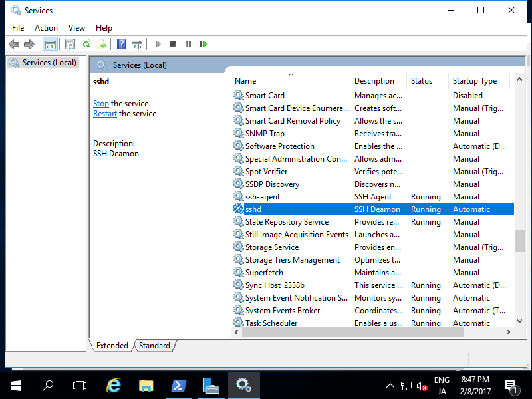Toggle the Show/Hide Action Pane icon
The width and height of the screenshot is (532, 399).
click(x=137, y=44)
